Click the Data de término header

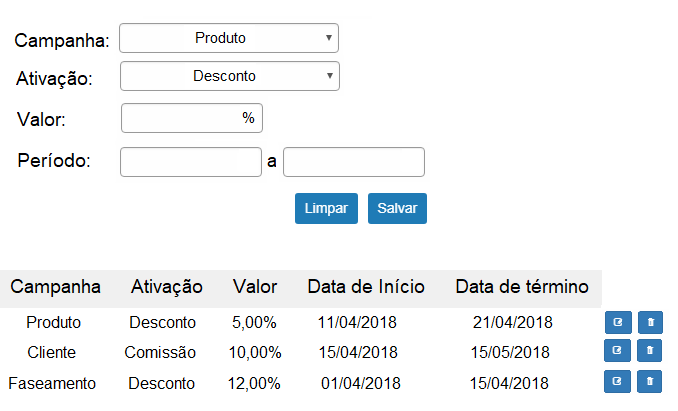[x=522, y=287]
